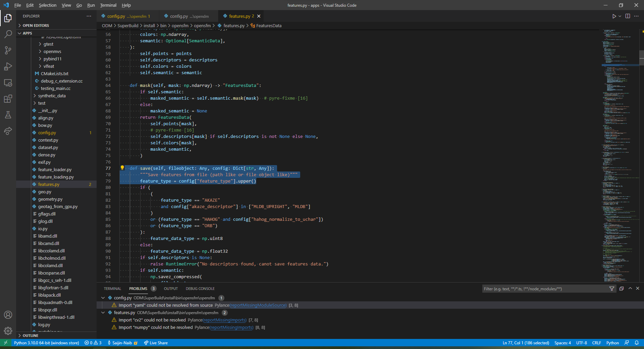Image resolution: width=644 pixels, height=349 pixels.
Task: Switch to the OUTPUT tab
Action: point(171,288)
